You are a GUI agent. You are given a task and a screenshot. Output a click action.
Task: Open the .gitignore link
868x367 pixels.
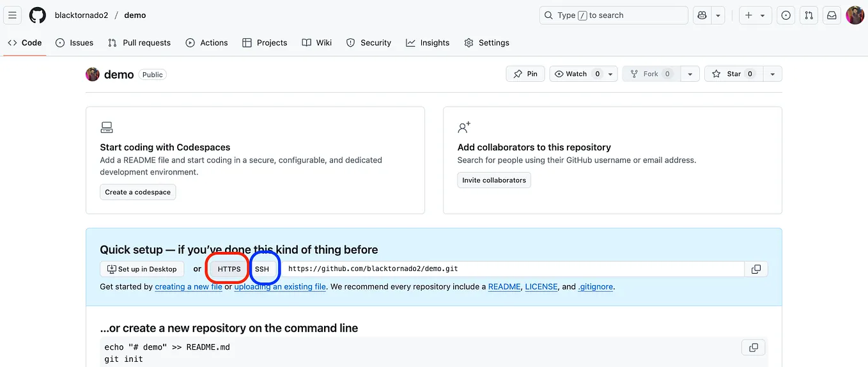(x=596, y=287)
